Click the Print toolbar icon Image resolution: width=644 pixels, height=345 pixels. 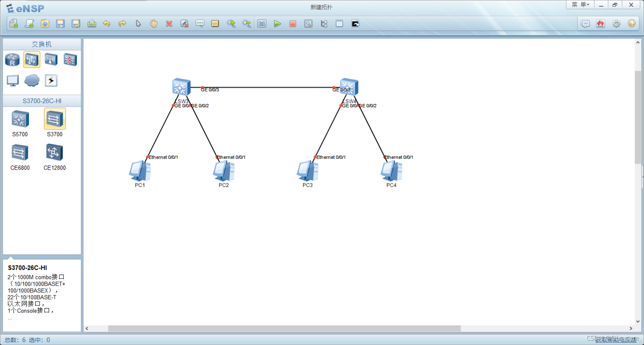[92, 23]
